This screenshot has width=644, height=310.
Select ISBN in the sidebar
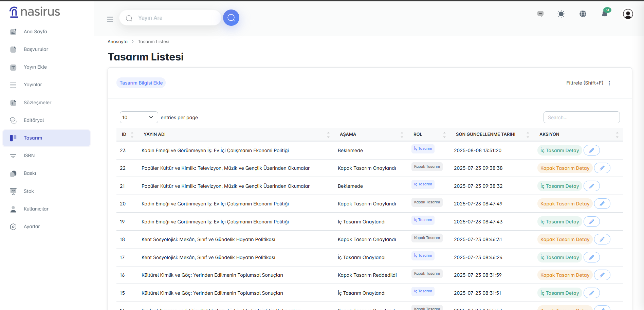tap(29, 156)
